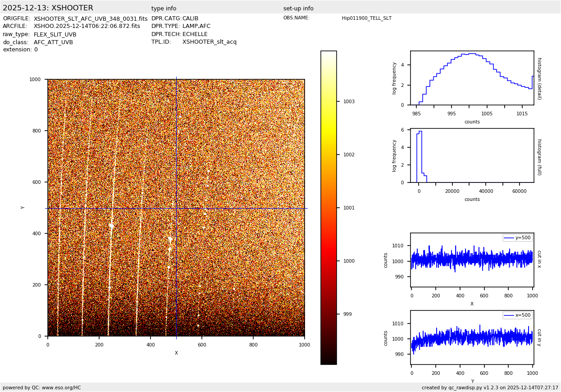Click the DPR.TYPE value LAMP,AFC
Screen dimensions: 561x392
[x=196, y=27]
